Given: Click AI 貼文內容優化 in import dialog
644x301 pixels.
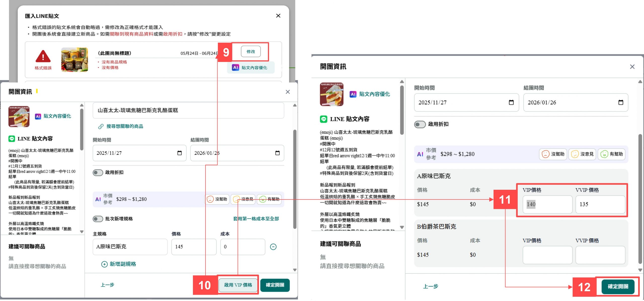Looking at the screenshot, I should coord(250,68).
